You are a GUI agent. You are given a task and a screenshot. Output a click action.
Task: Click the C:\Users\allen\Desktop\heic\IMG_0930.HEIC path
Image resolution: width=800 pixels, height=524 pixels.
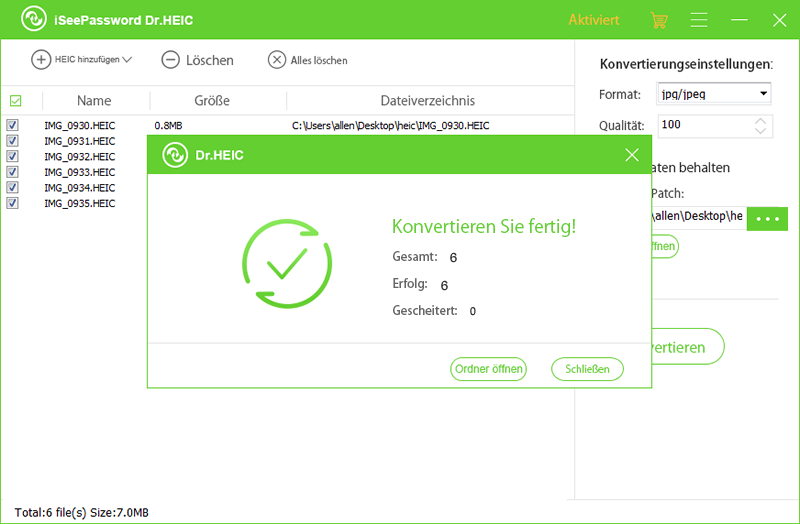point(390,126)
